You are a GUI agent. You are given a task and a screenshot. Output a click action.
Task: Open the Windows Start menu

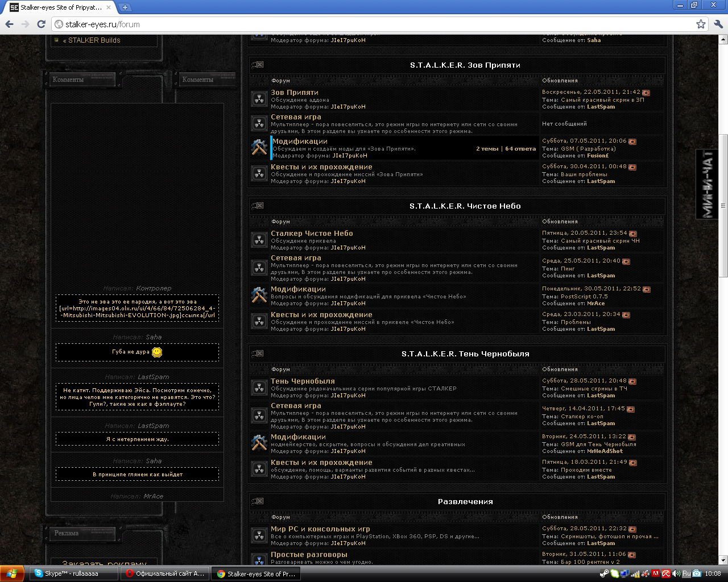coord(12,573)
